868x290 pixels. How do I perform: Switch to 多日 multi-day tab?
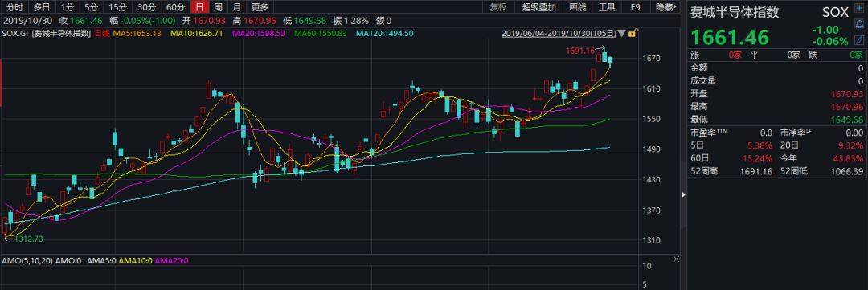(42, 7)
